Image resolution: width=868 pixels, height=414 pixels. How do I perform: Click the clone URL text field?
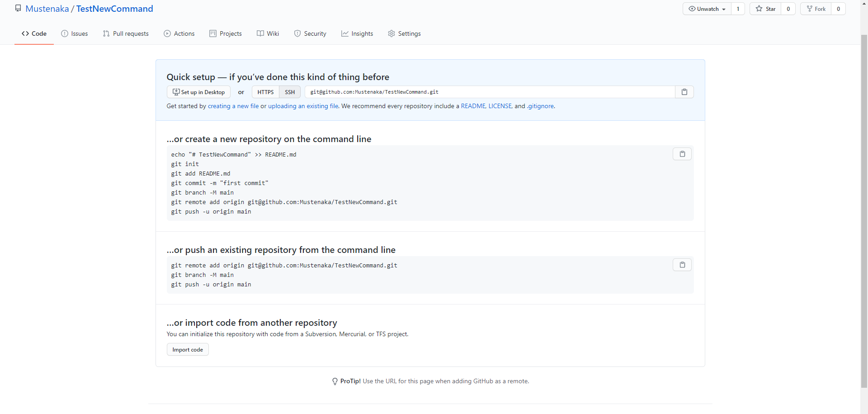click(x=490, y=92)
